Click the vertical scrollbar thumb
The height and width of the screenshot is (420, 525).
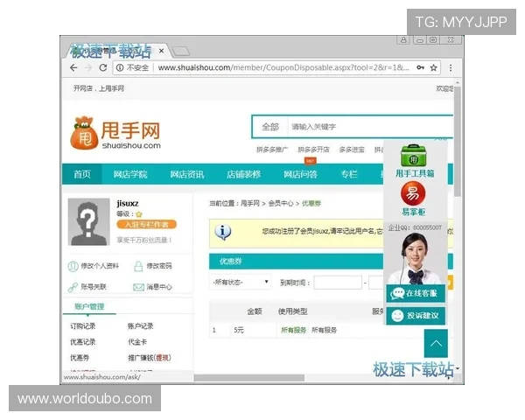457,141
